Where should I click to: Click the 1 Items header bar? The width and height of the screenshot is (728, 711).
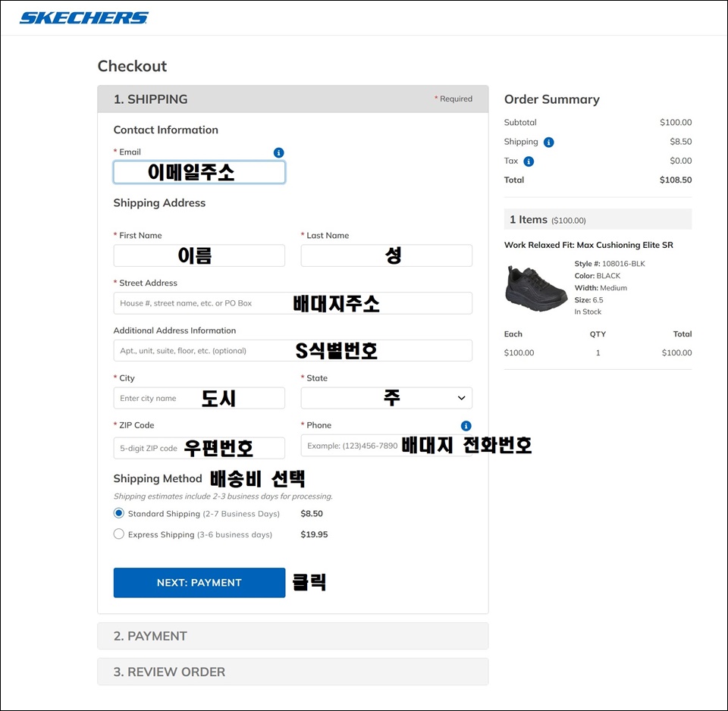tap(598, 219)
